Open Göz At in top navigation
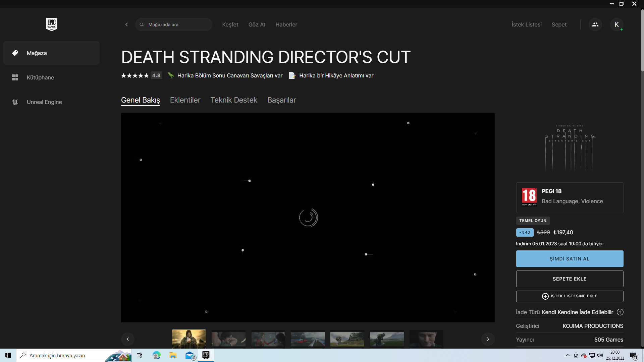The width and height of the screenshot is (644, 362). coord(257,24)
